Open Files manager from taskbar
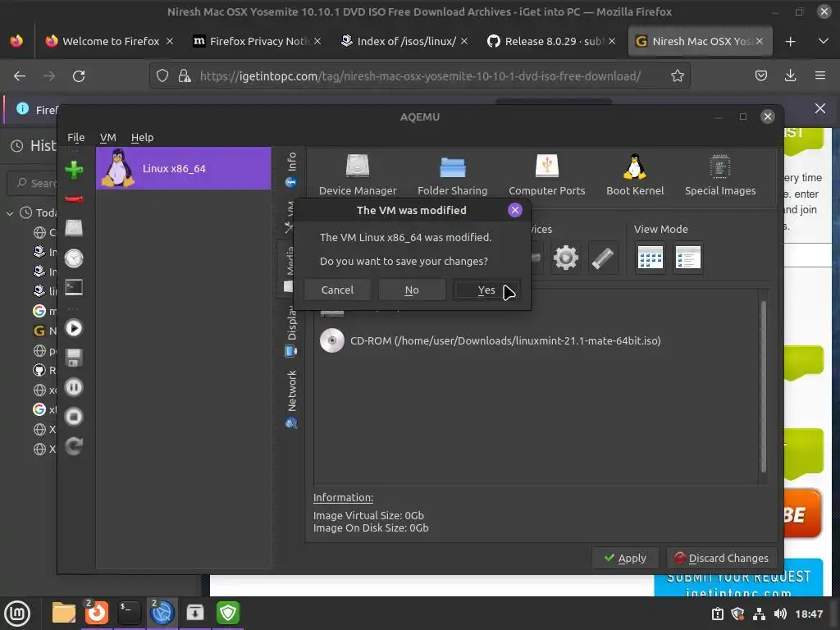The image size is (840, 630). (x=64, y=614)
